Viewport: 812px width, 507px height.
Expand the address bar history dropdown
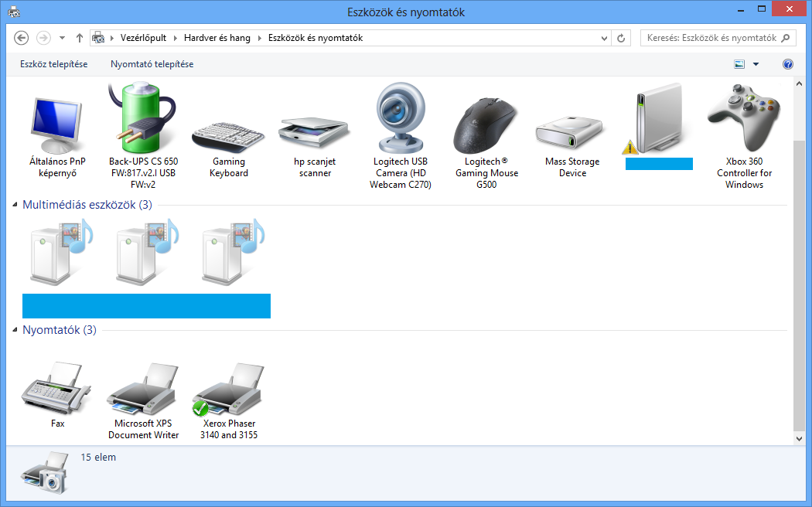tap(604, 38)
